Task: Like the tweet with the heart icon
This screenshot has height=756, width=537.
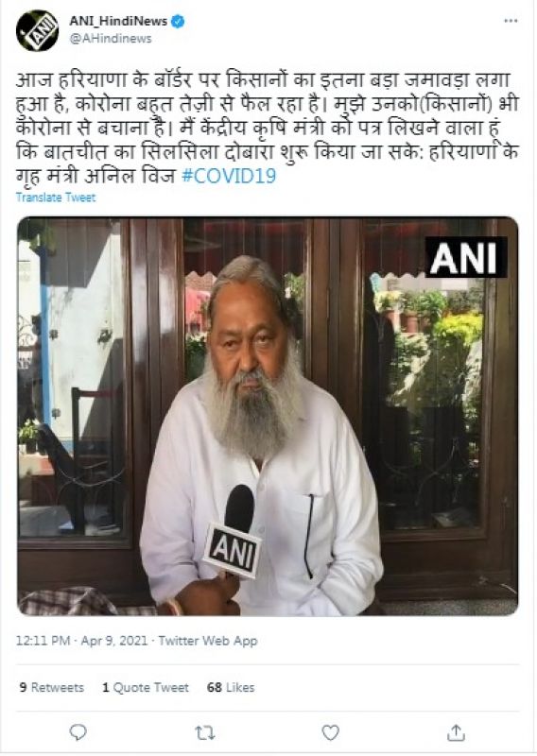Action: click(331, 733)
